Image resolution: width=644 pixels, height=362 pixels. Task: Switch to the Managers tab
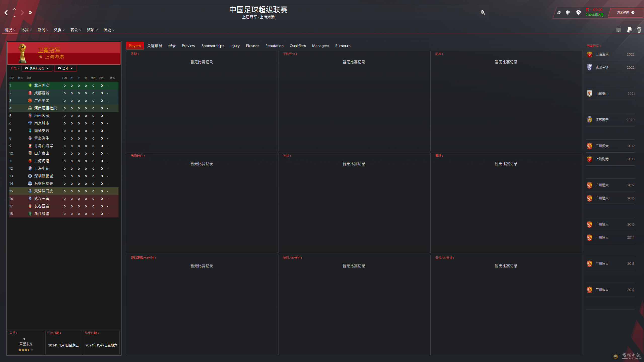(x=320, y=46)
